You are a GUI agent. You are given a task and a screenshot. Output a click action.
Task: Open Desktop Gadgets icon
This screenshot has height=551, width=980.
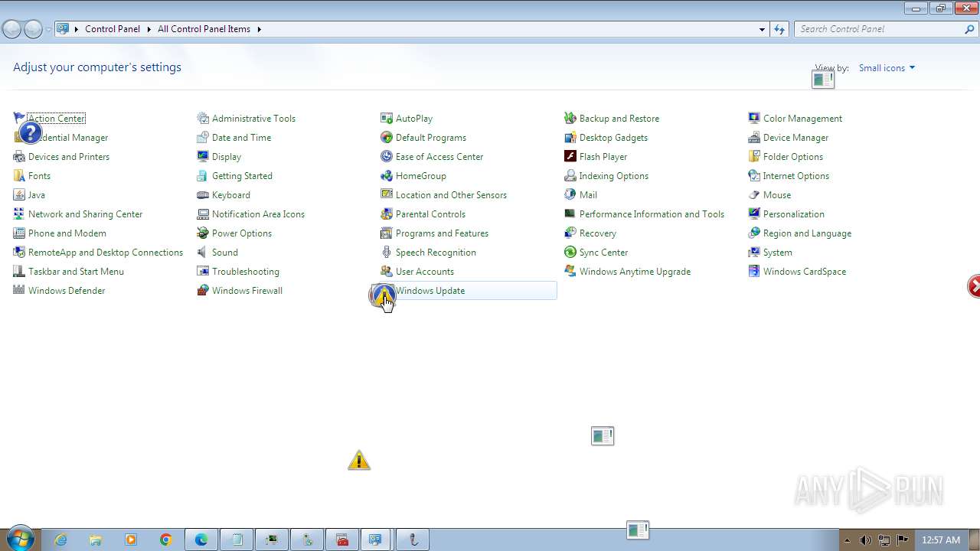(x=570, y=138)
